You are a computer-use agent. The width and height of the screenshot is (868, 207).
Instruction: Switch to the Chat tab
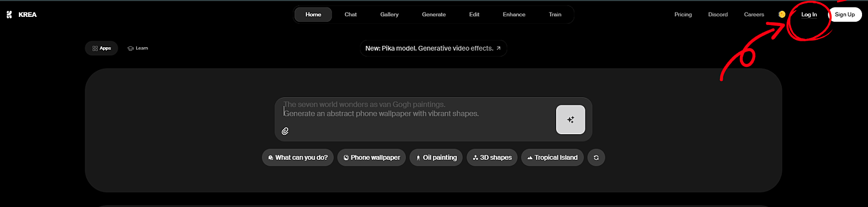click(350, 15)
